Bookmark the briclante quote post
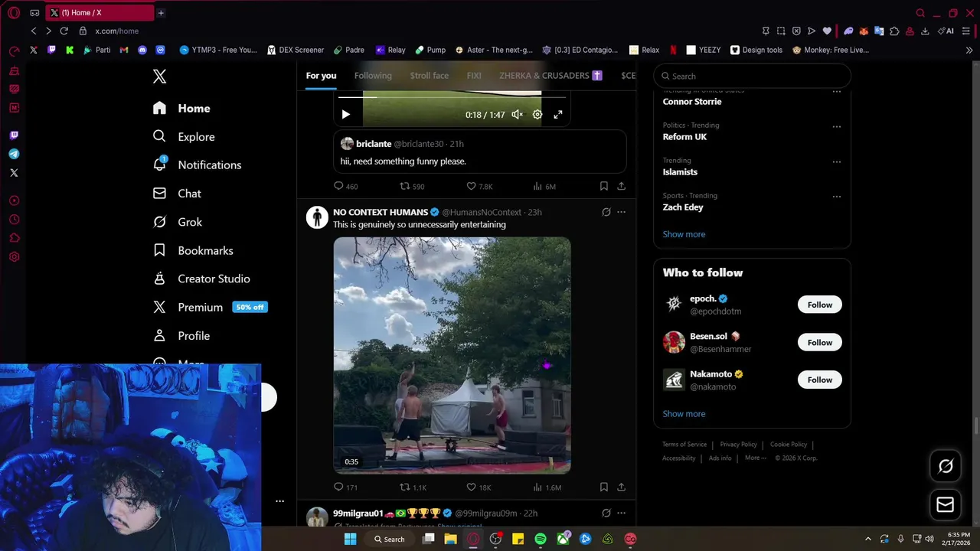 point(603,186)
